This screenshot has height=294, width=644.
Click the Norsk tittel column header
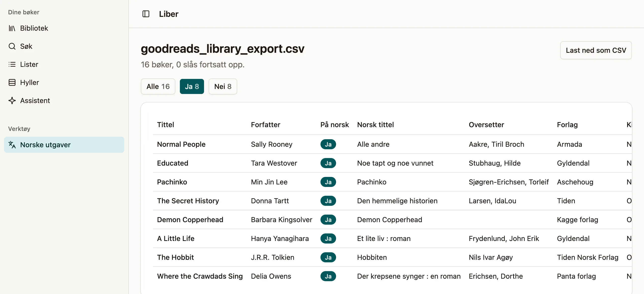click(x=376, y=125)
